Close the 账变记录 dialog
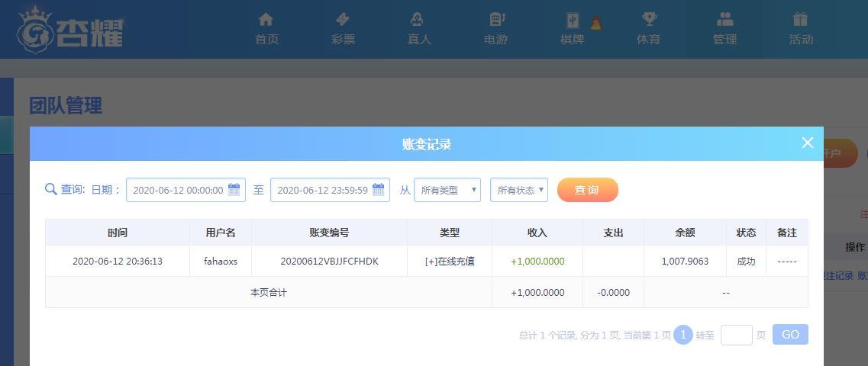This screenshot has height=366, width=868. click(x=808, y=143)
